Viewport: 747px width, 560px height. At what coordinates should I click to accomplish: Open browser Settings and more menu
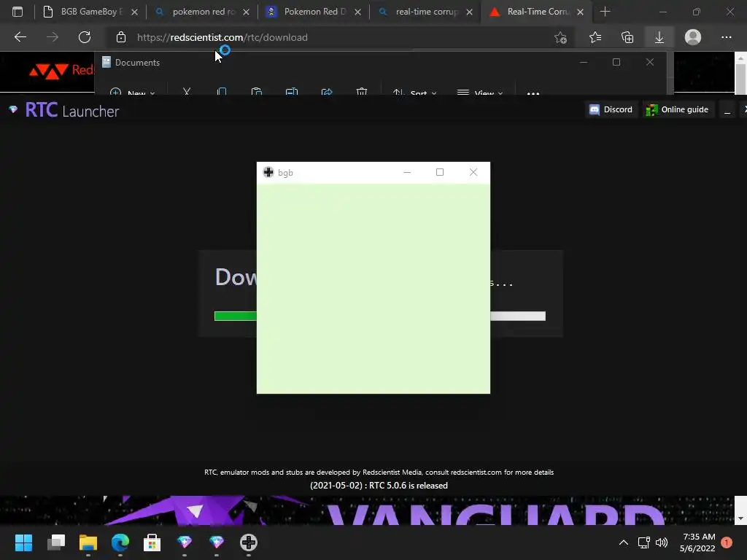point(726,37)
